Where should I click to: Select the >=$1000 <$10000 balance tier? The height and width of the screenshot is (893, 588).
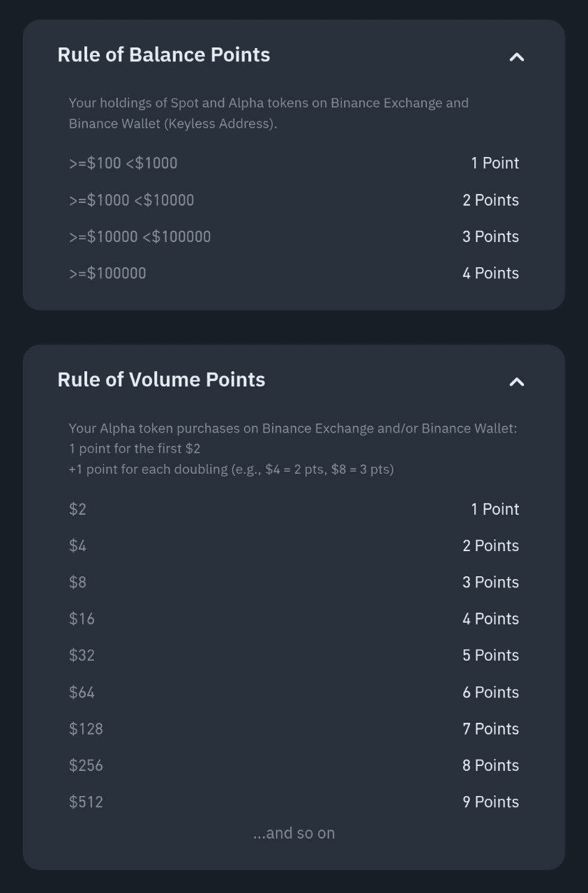tap(132, 200)
